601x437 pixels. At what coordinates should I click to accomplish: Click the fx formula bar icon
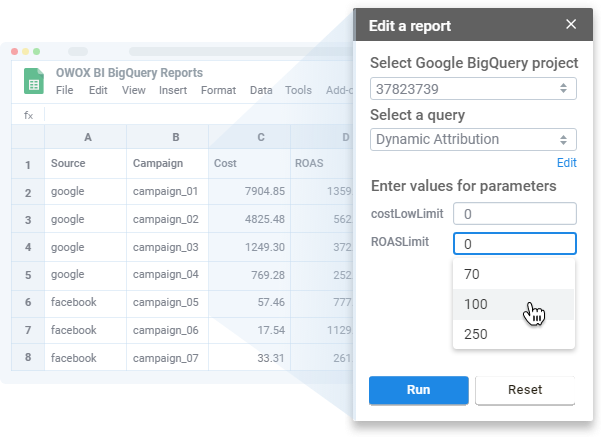tap(28, 115)
